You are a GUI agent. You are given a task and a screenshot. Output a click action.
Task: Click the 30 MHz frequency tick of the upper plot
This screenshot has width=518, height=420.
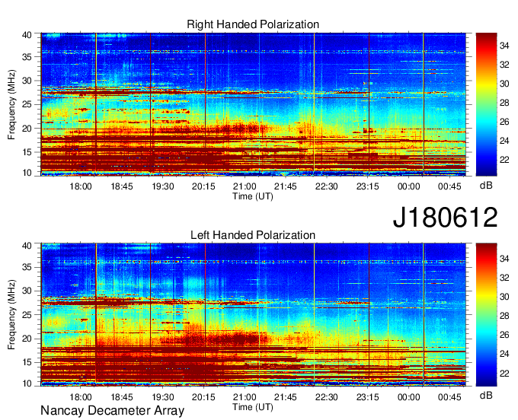coord(27,81)
